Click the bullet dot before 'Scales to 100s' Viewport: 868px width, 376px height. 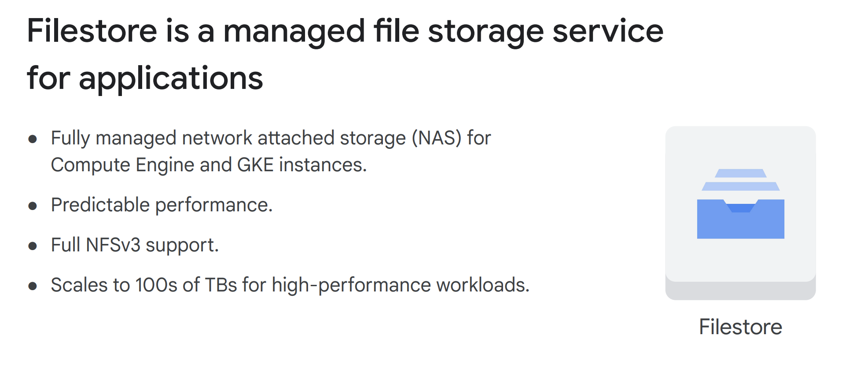point(33,286)
